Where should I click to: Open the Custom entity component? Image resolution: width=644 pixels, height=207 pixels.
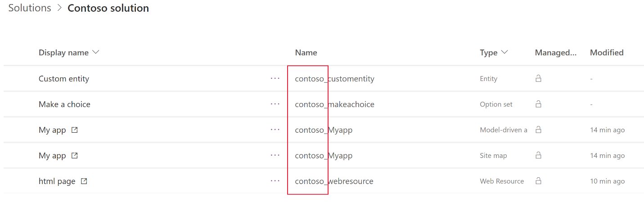64,79
